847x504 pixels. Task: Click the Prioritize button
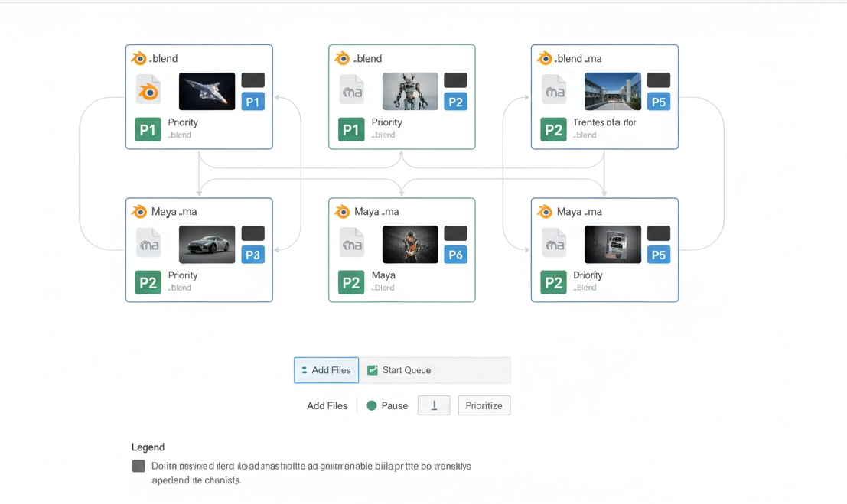point(484,405)
